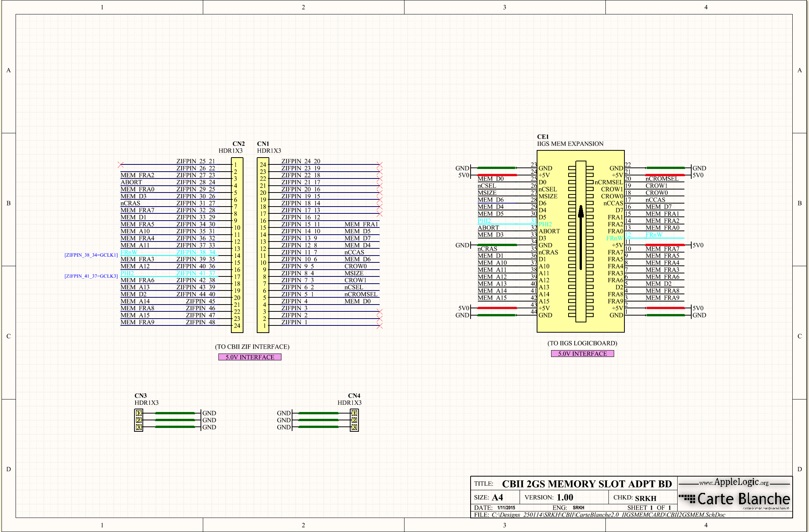Click the 5V0 port at CE1 pin 10 +5V
809x532 pixels.
[697, 245]
